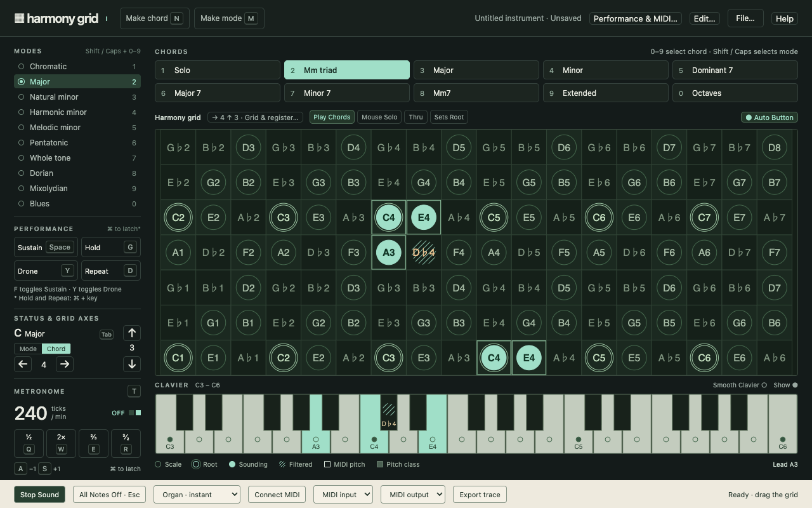The height and width of the screenshot is (508, 812).
Task: Set metronome to ⅔ speed (E)
Action: pos(93,443)
